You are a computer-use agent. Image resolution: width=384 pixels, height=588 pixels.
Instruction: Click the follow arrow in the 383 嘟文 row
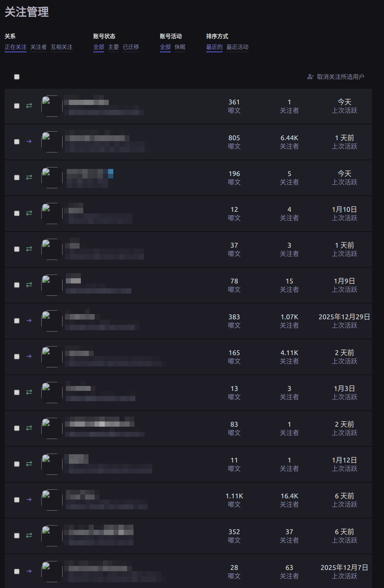click(x=29, y=321)
